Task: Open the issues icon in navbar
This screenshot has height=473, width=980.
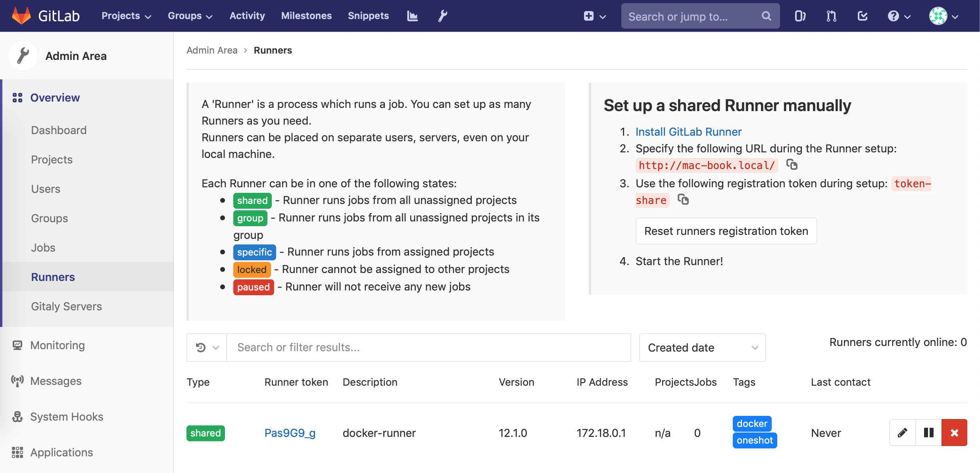Action: (x=800, y=16)
